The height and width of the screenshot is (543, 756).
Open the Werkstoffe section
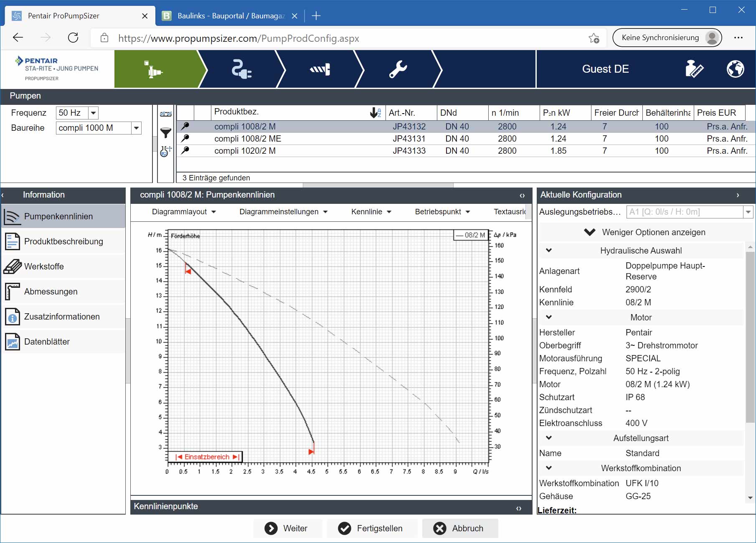coord(64,266)
